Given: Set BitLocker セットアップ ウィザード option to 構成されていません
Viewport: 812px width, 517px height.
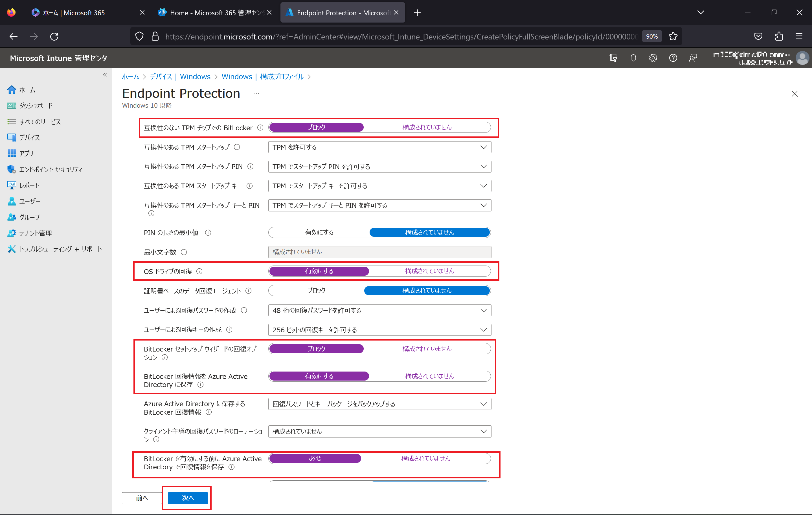Looking at the screenshot, I should [x=427, y=349].
